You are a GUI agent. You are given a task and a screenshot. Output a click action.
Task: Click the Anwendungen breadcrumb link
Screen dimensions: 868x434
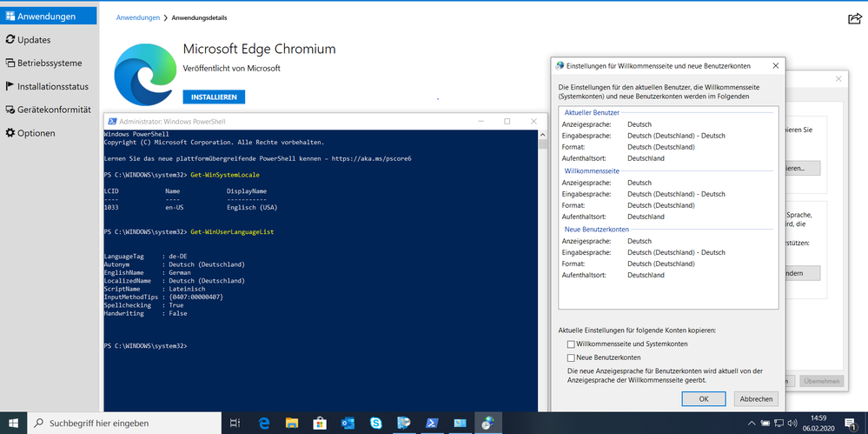[138, 17]
